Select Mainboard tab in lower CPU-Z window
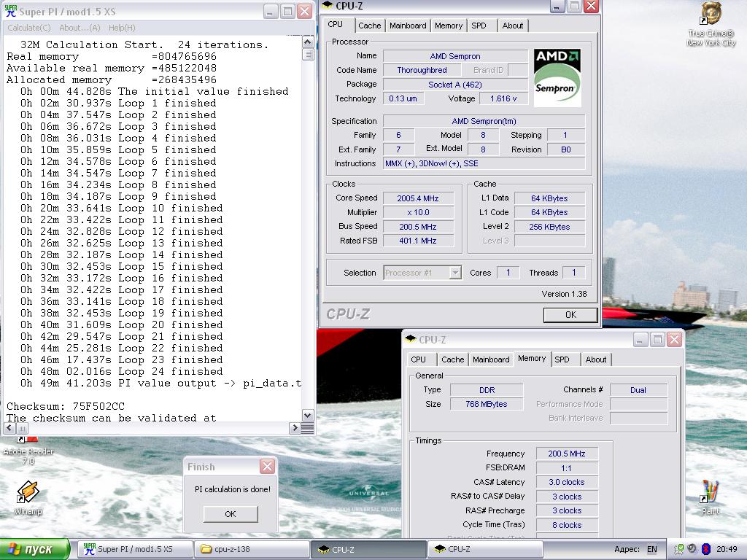The height and width of the screenshot is (560, 747). (x=491, y=359)
